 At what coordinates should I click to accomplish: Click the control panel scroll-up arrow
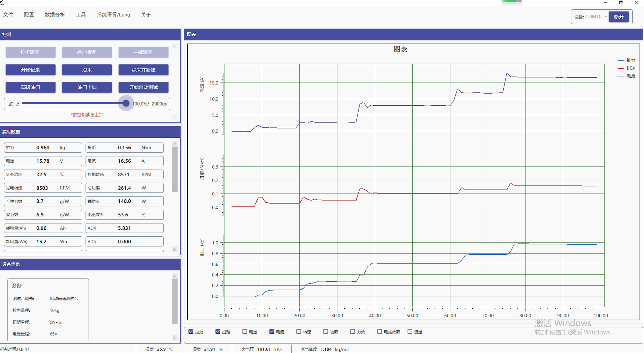(x=175, y=47)
